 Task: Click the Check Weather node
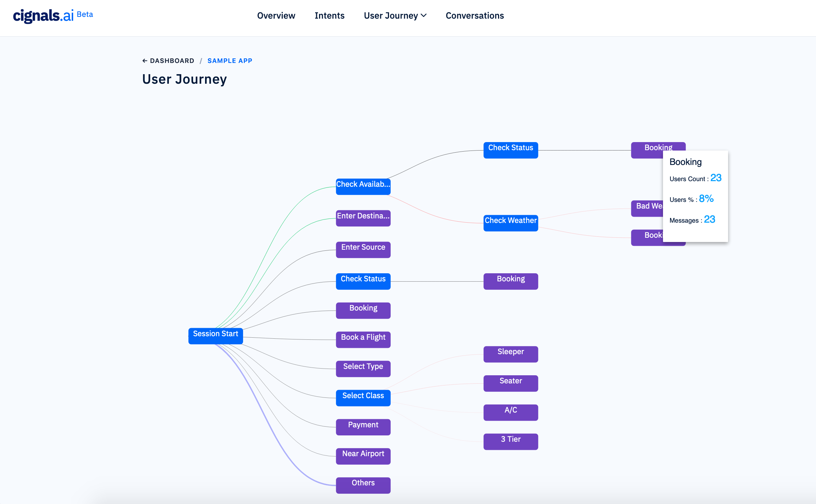click(x=511, y=223)
